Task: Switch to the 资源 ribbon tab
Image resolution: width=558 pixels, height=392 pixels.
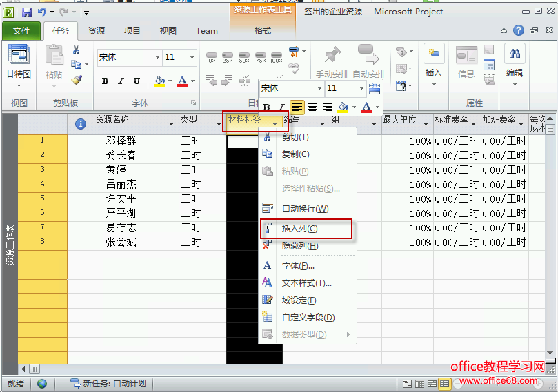Action: pos(97,31)
